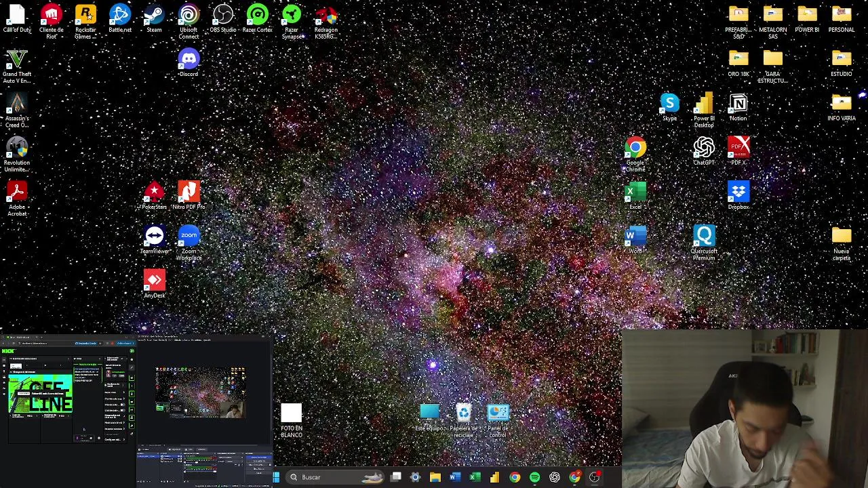The width and height of the screenshot is (868, 488).
Task: Click the Word icon in the taskbar
Action: click(x=455, y=477)
